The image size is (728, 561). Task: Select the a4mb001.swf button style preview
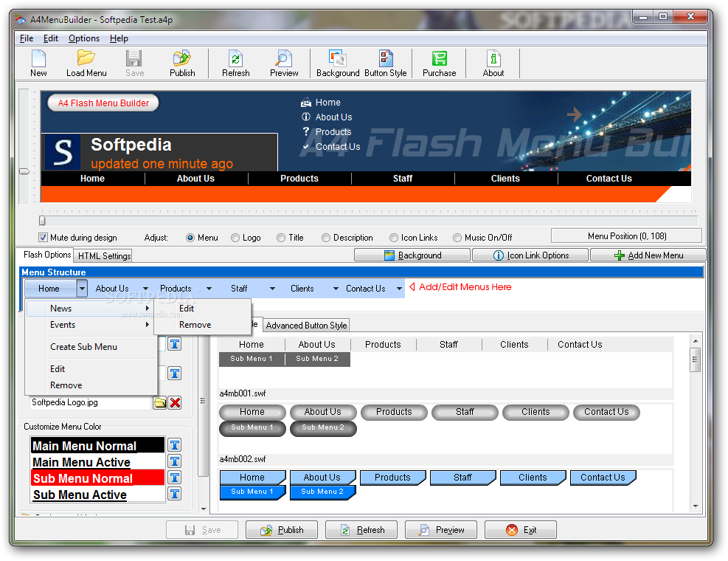(x=446, y=362)
